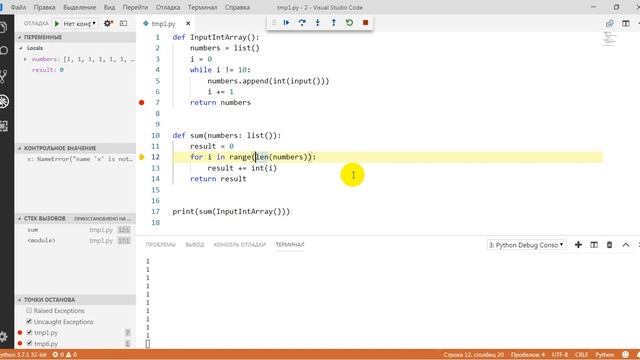The image size is (640, 360).
Task: Step into the function call
Action: (x=318, y=23)
